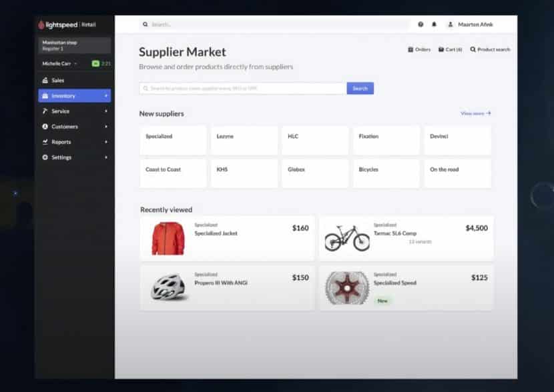This screenshot has height=392, width=554.
Task: Open the Sales menu
Action: point(75,81)
